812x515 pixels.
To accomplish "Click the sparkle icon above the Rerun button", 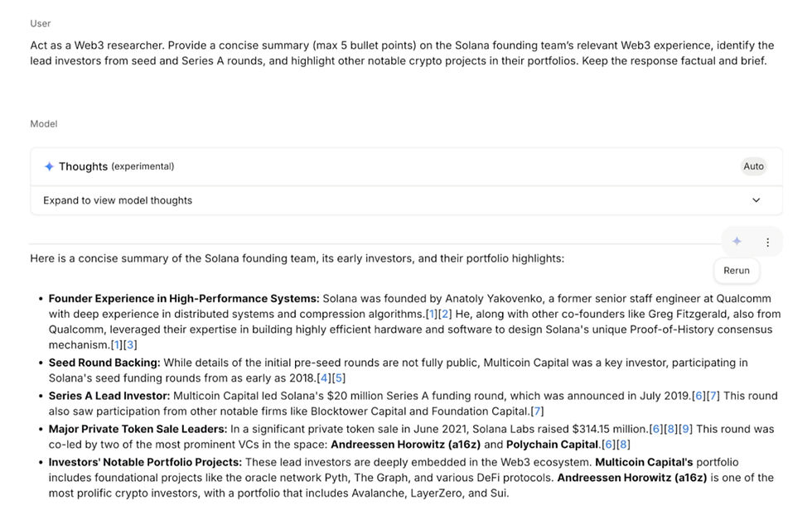I will (736, 241).
